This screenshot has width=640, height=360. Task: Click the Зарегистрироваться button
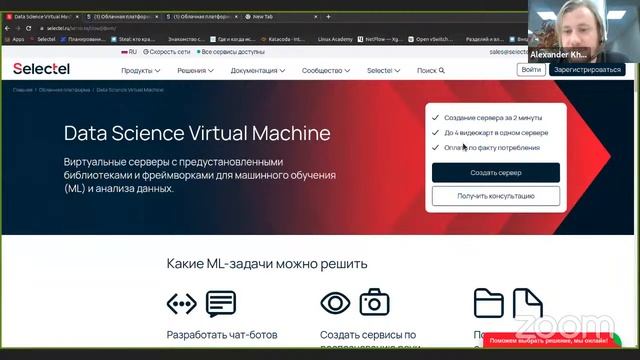[587, 70]
